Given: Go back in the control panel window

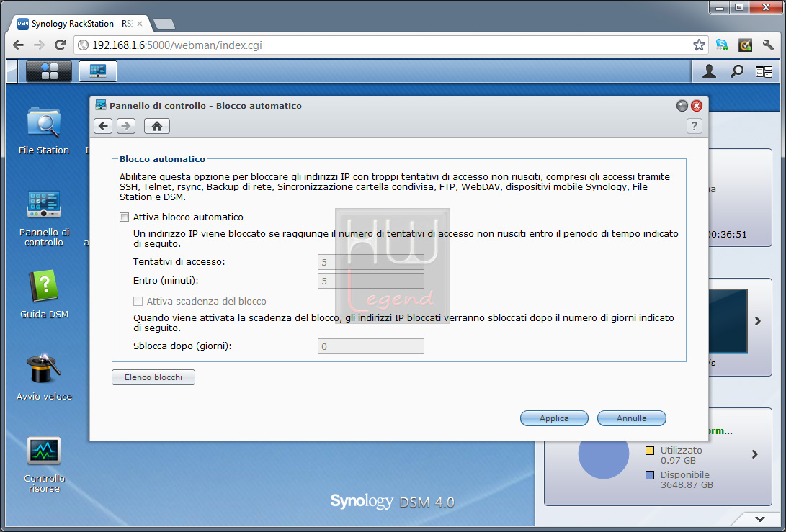Looking at the screenshot, I should (x=103, y=126).
